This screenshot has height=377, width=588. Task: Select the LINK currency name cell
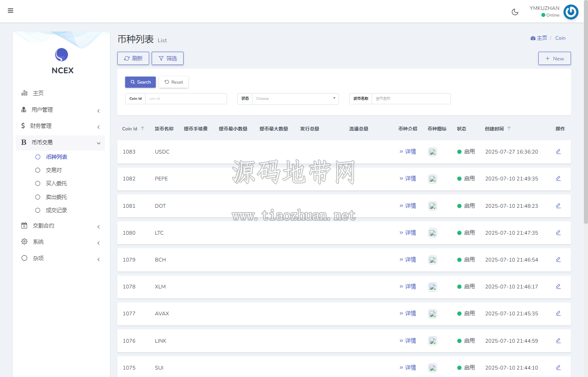click(160, 341)
